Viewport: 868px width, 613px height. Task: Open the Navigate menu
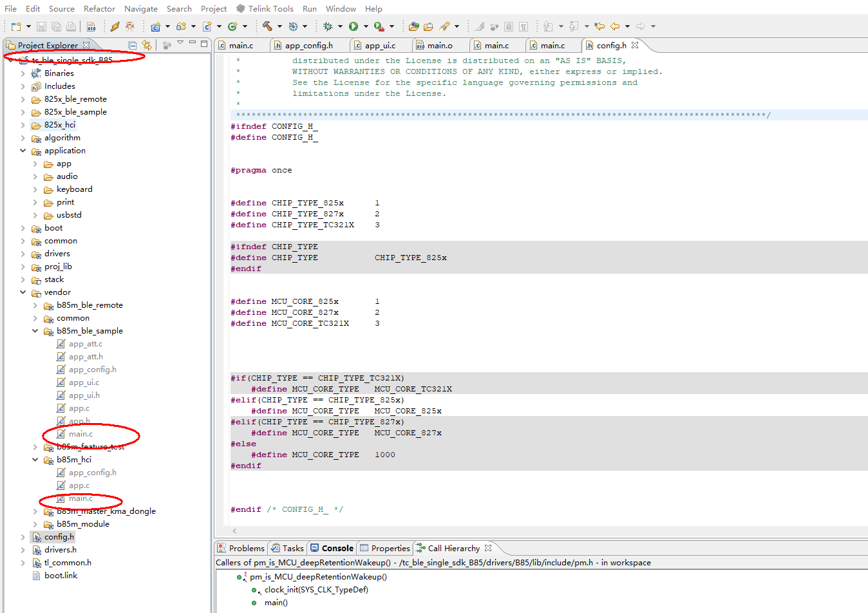(x=141, y=8)
